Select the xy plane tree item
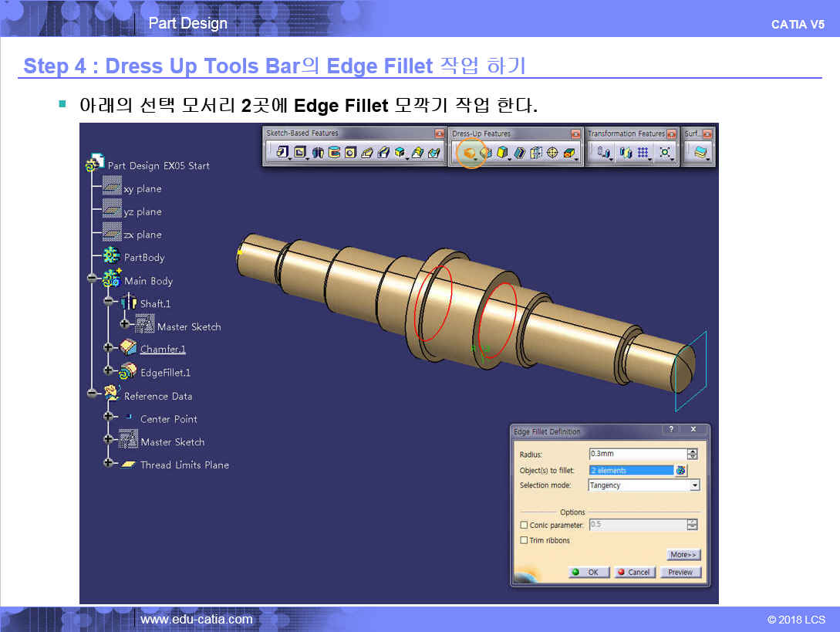840x632 pixels. click(x=142, y=189)
